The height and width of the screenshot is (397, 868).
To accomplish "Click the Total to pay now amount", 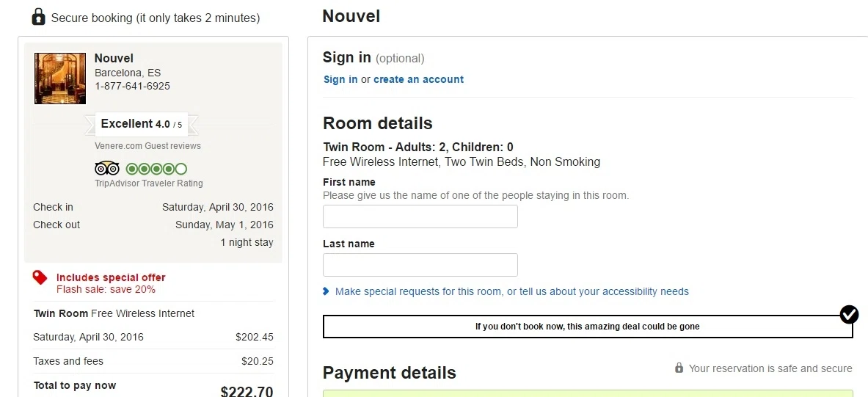I will [247, 391].
